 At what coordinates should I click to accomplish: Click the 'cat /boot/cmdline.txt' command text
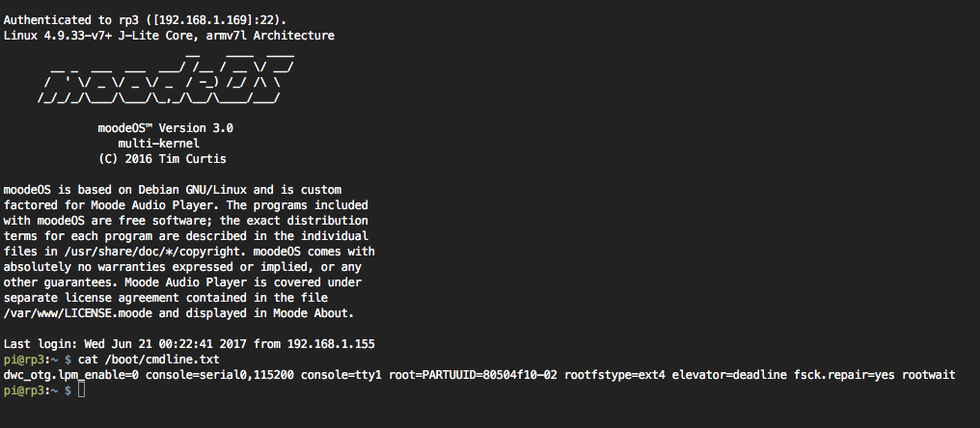149,360
